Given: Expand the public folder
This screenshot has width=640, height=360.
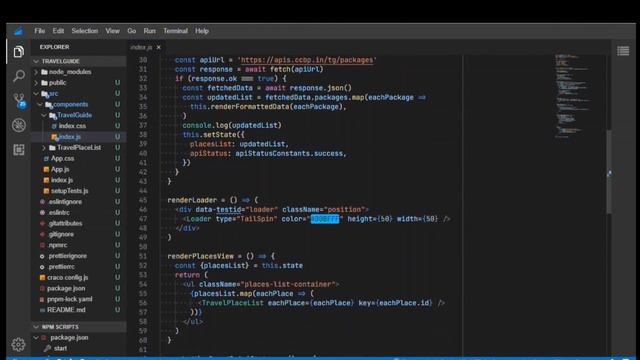Looking at the screenshot, I should tap(79, 82).
